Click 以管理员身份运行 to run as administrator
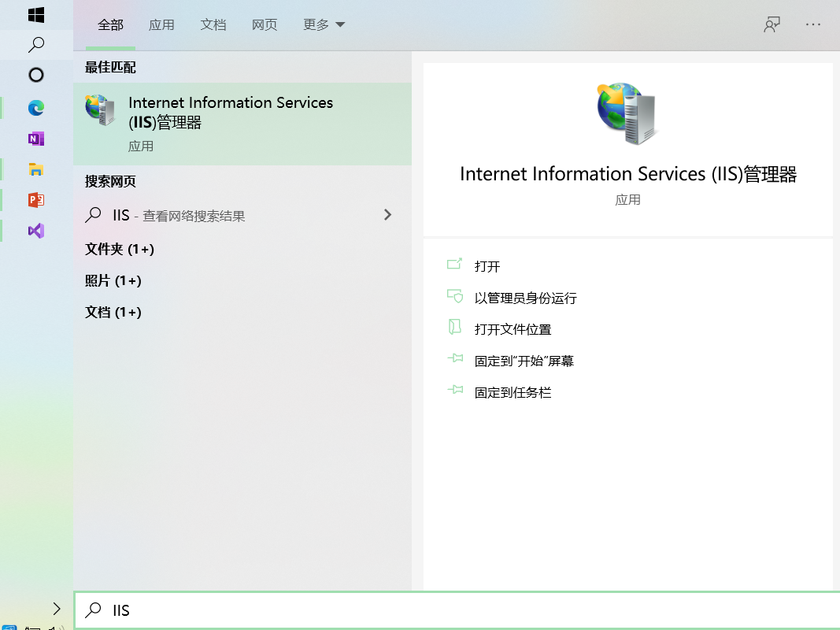 pyautogui.click(x=527, y=298)
